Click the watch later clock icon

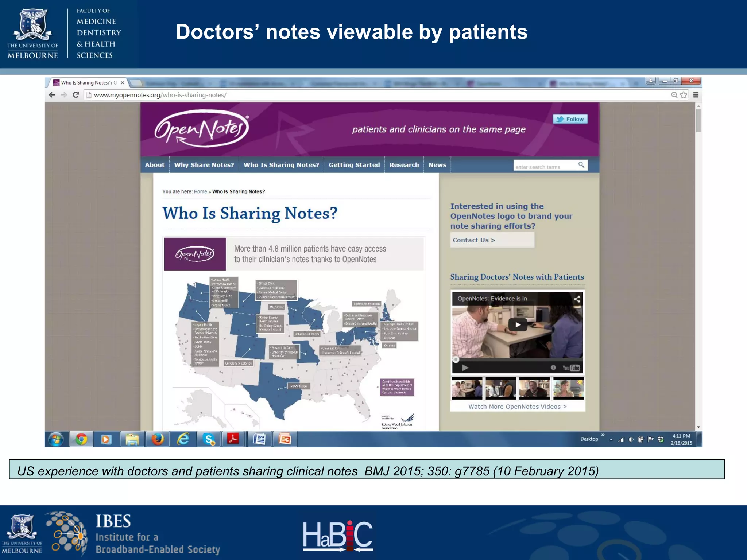click(x=553, y=368)
